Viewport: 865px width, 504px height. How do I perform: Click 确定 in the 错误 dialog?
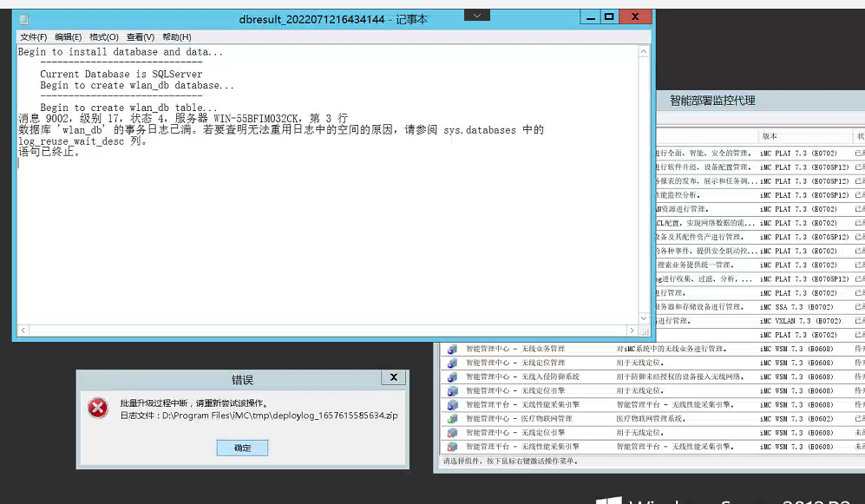[x=242, y=448]
